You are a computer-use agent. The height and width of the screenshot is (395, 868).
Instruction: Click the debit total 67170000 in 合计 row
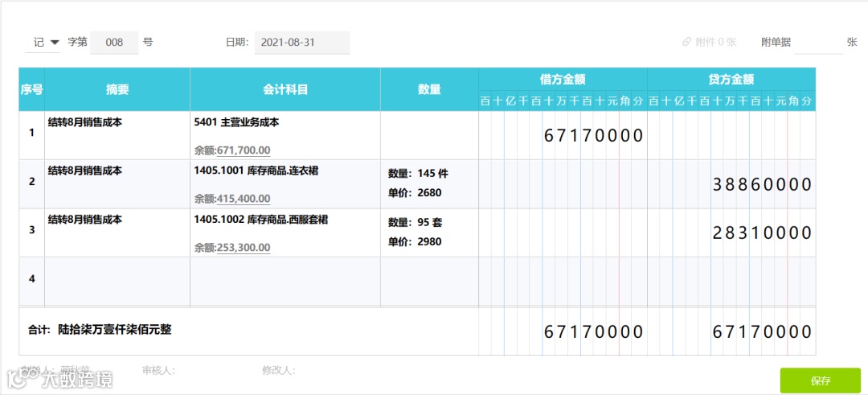[593, 331]
